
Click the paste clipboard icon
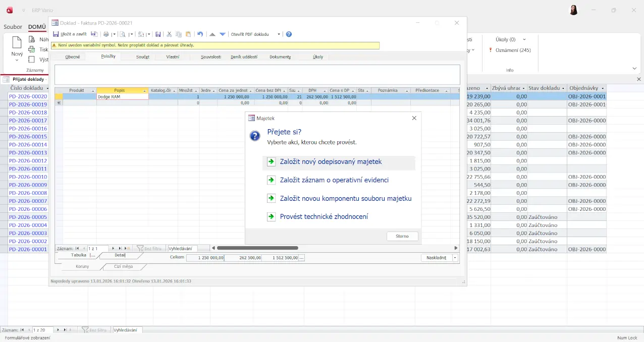click(188, 34)
